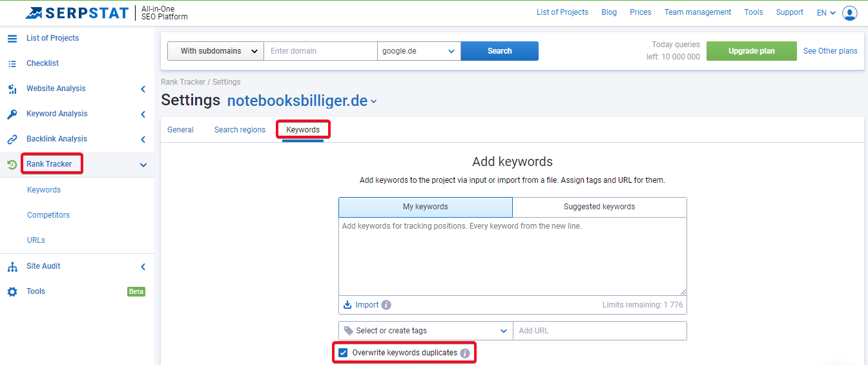Click the hamburger icon beside List of Projects
Image resolution: width=868 pixels, height=365 pixels.
point(12,38)
